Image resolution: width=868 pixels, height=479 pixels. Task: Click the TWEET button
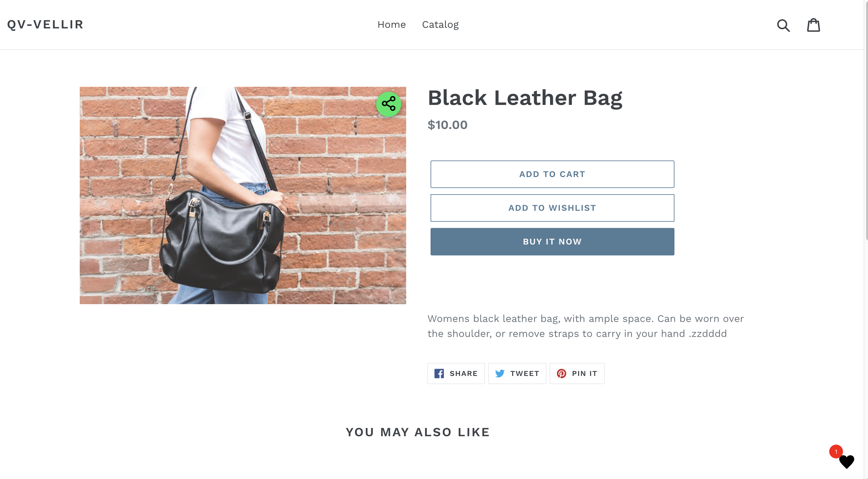[x=517, y=373]
